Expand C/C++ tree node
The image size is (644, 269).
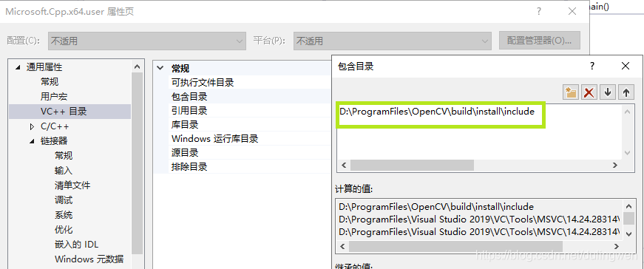tap(32, 126)
